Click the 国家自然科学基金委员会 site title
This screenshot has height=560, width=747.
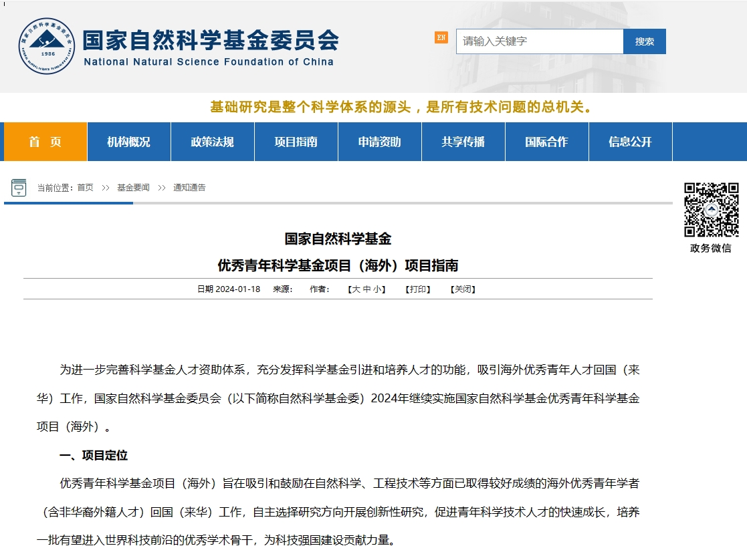tap(211, 40)
